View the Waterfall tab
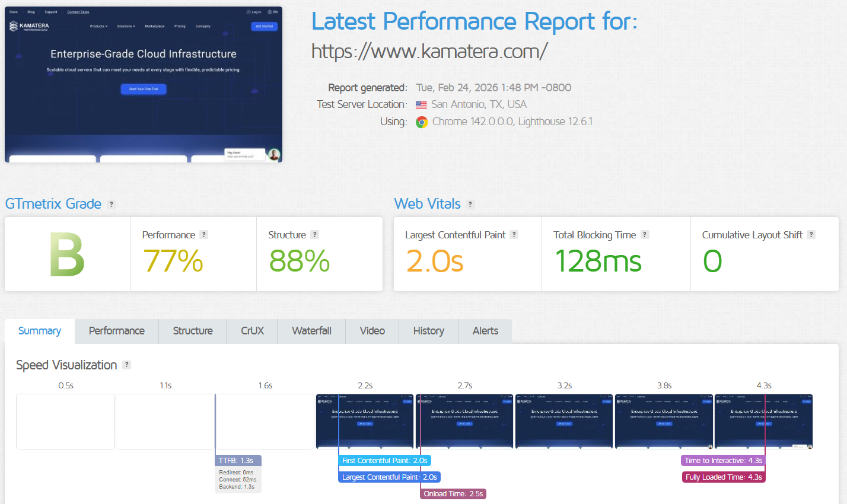The image size is (847, 504). pyautogui.click(x=311, y=331)
